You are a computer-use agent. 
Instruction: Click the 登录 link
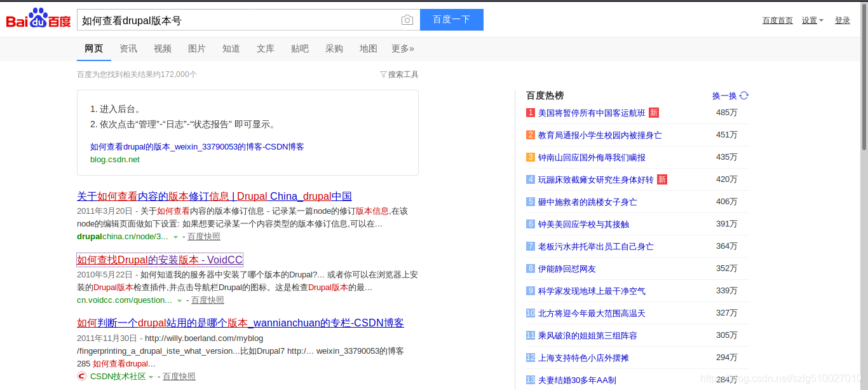[x=843, y=20]
